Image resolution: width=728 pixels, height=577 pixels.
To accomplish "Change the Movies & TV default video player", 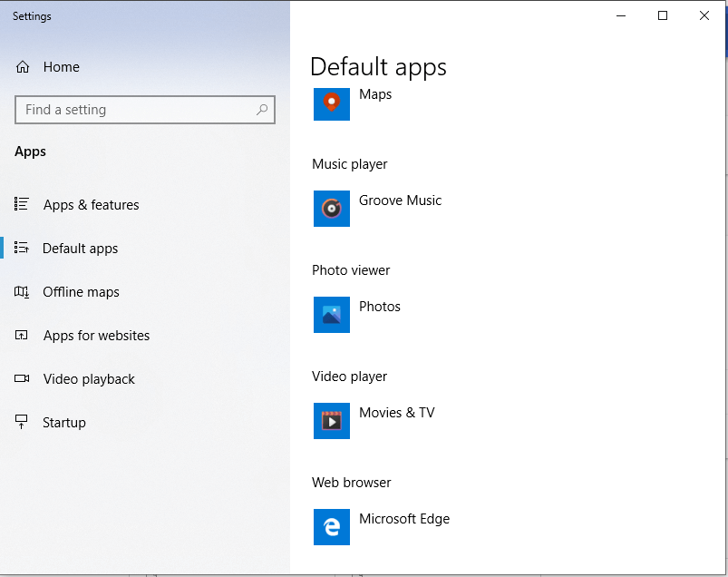I will 374,421.
